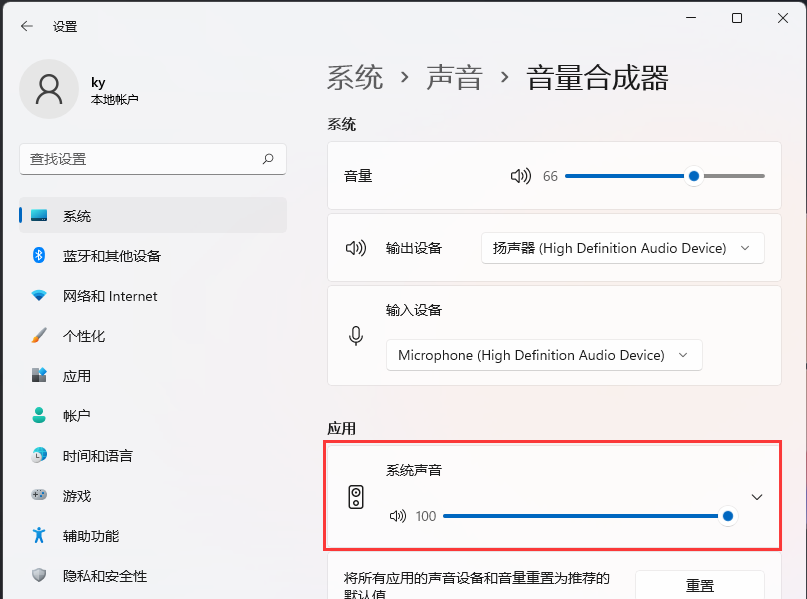Open 网络和 Internet settings via Wi-Fi icon
The height and width of the screenshot is (599, 807).
(x=38, y=296)
